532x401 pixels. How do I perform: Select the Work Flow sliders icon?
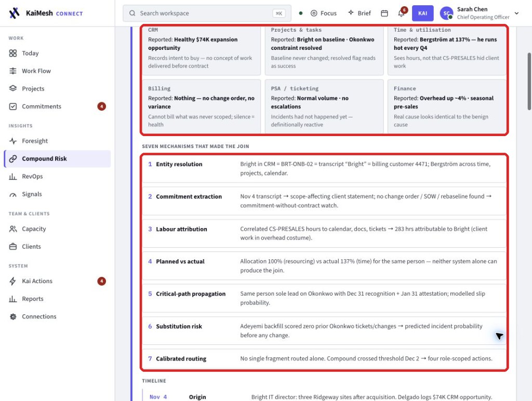pyautogui.click(x=13, y=71)
